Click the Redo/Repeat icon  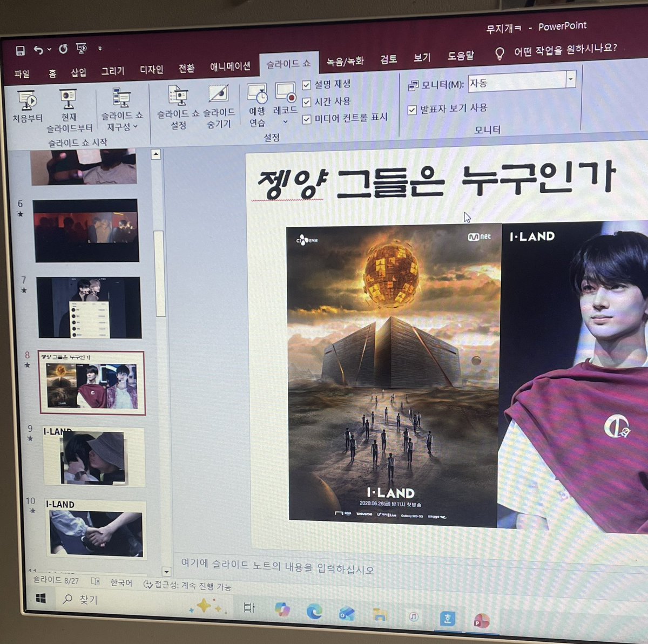pyautogui.click(x=63, y=49)
